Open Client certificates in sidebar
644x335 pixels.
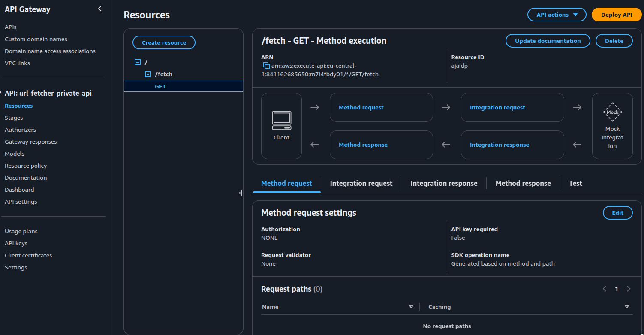28,255
